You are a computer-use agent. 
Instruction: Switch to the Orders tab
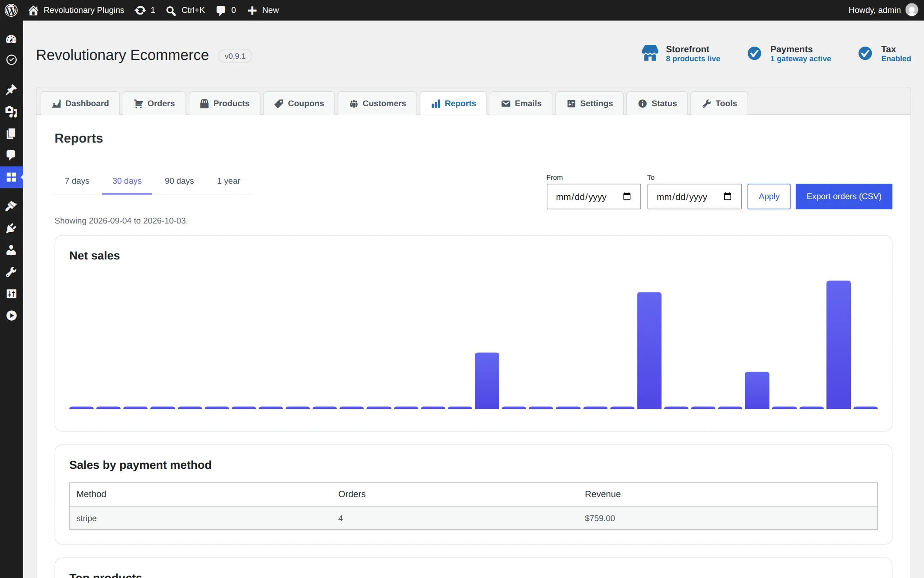154,103
